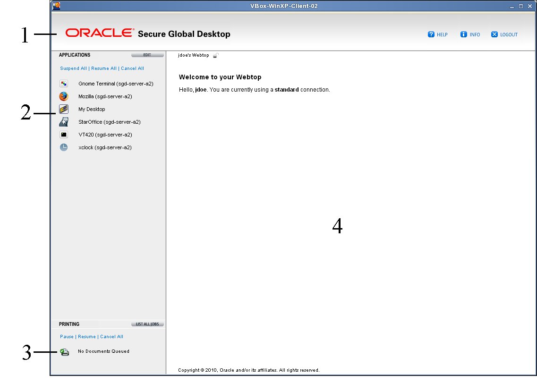Close the VBox-WinXP-Client-02 window
Screen dimensions: 537x392
point(530,6)
